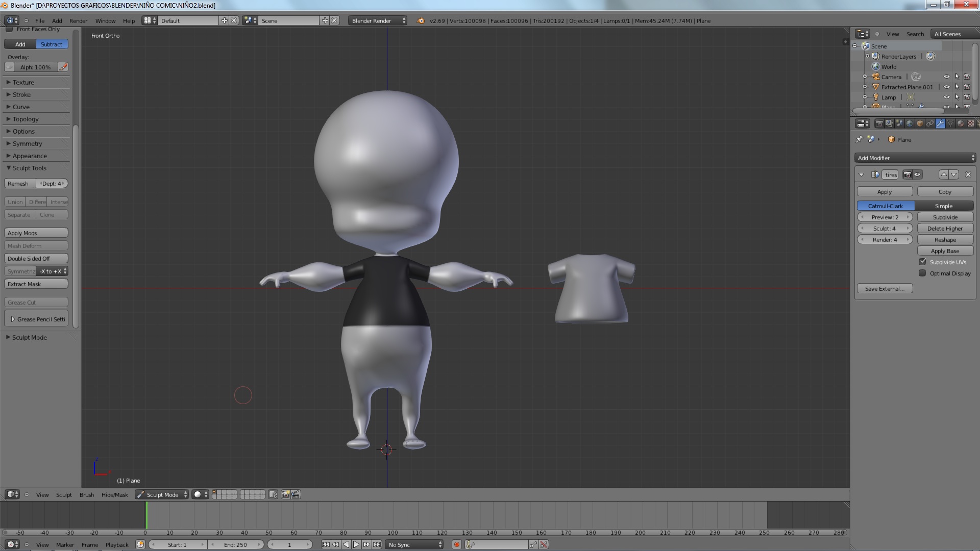Viewport: 980px width, 551px height.
Task: Open the Add Modifier dropdown
Action: [915, 158]
